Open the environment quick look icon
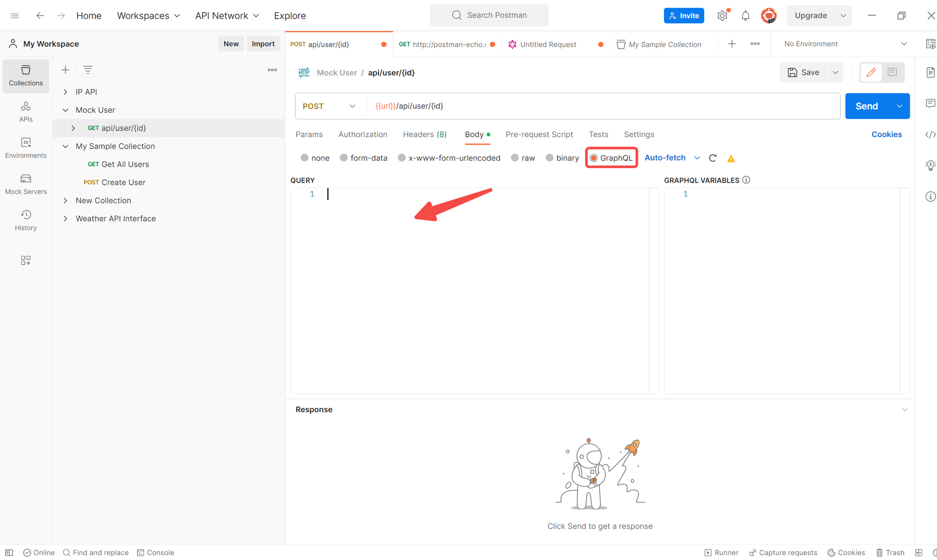This screenshot has height=560, width=937. click(x=930, y=44)
